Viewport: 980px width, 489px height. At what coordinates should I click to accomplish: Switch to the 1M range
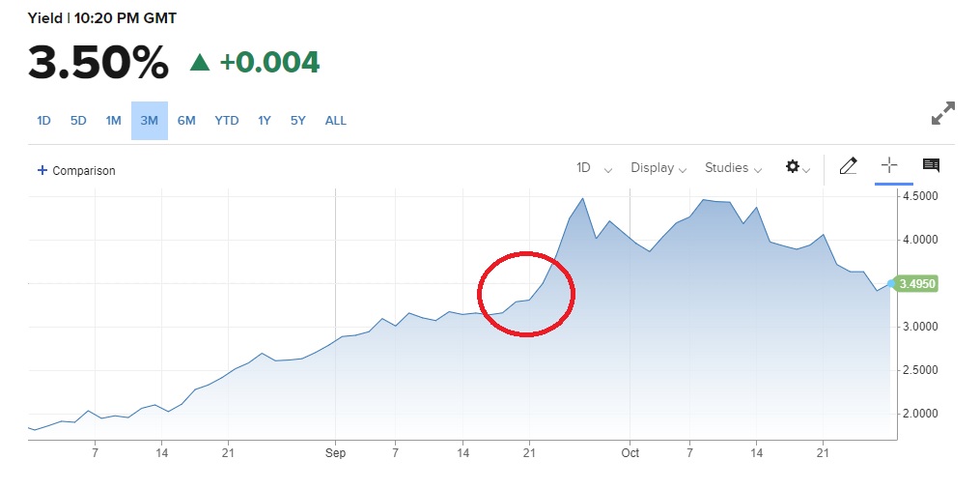[x=113, y=121]
